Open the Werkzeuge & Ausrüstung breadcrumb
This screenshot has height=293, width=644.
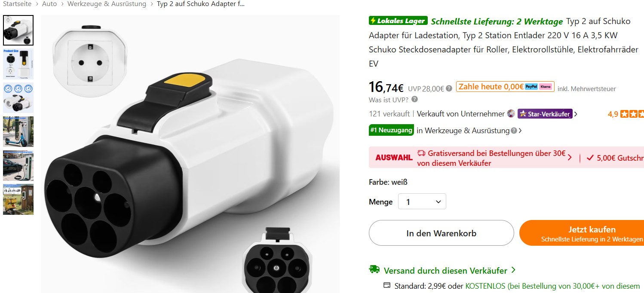click(106, 4)
